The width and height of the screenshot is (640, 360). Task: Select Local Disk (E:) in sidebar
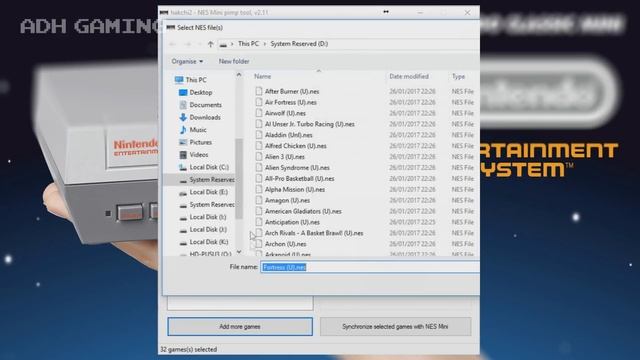point(209,192)
